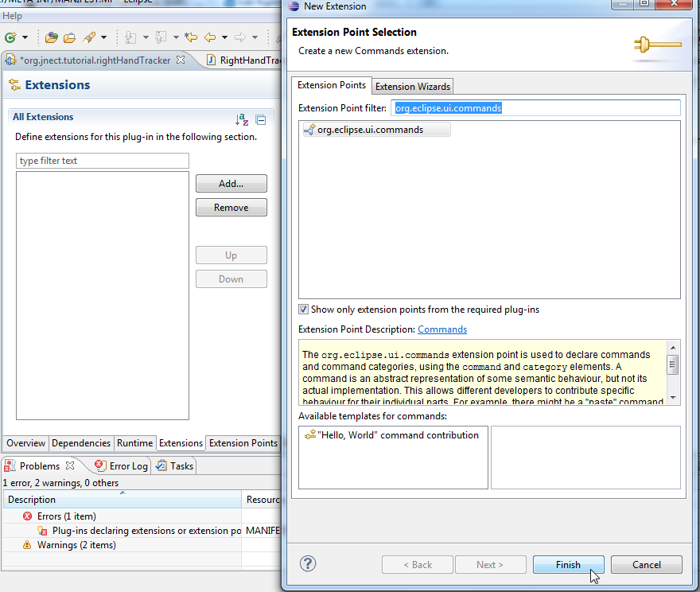Click the Extension Point filter text field
The height and width of the screenshot is (592, 700).
click(535, 108)
